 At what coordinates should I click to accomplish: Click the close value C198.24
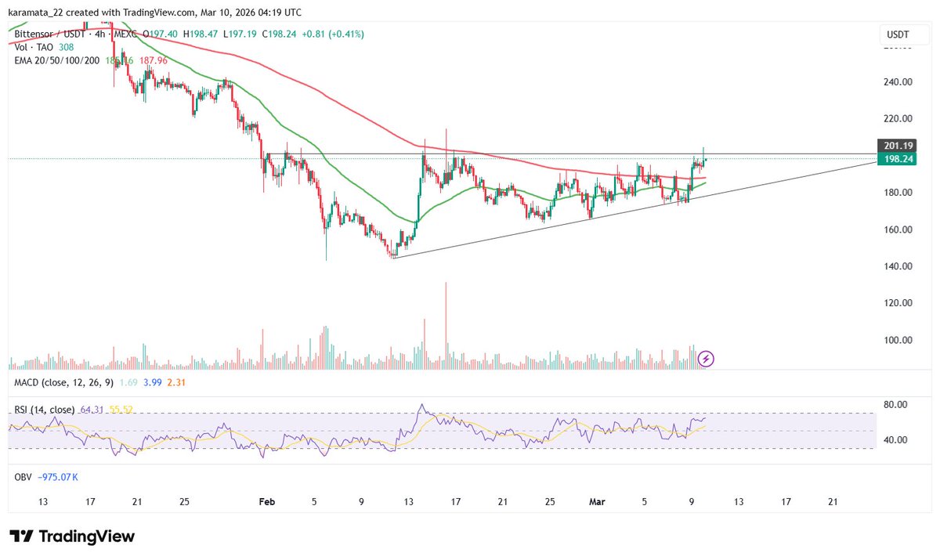pos(280,34)
